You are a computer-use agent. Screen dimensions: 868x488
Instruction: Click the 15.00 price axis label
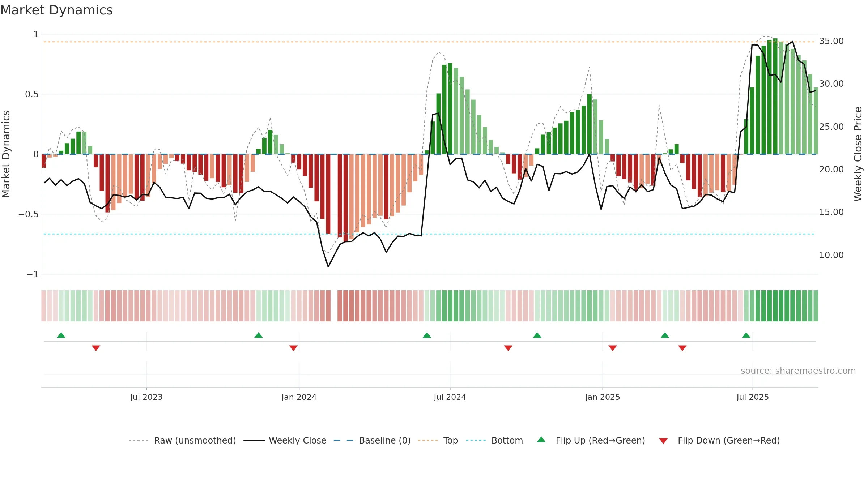click(x=831, y=212)
